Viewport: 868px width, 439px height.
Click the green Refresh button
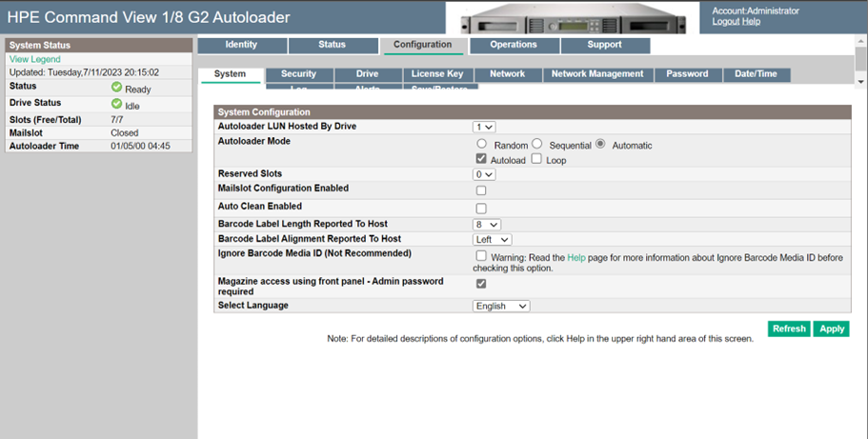(789, 329)
